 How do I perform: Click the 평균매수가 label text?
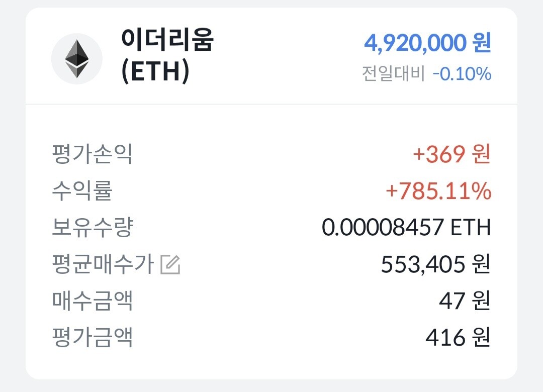point(103,264)
